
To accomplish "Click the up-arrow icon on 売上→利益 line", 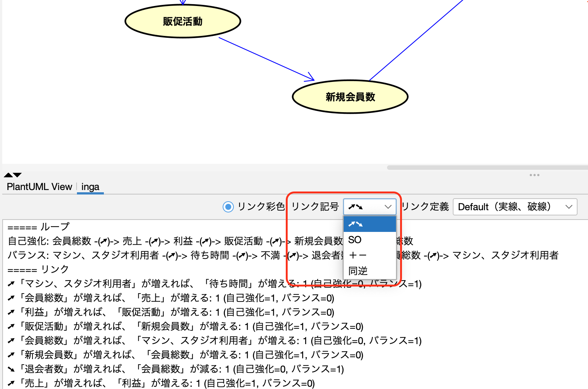I will (11, 383).
